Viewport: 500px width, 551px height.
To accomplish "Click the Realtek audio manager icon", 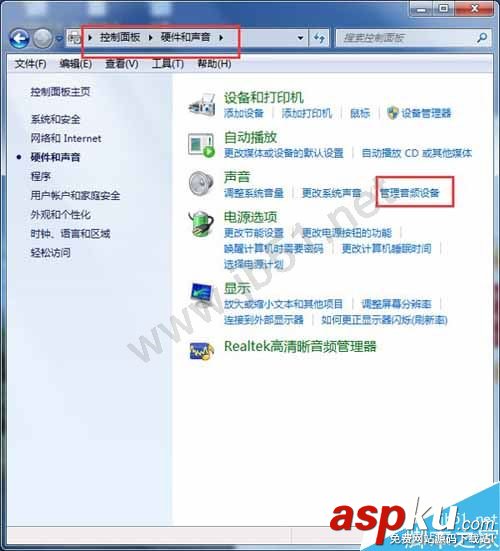I will [202, 351].
